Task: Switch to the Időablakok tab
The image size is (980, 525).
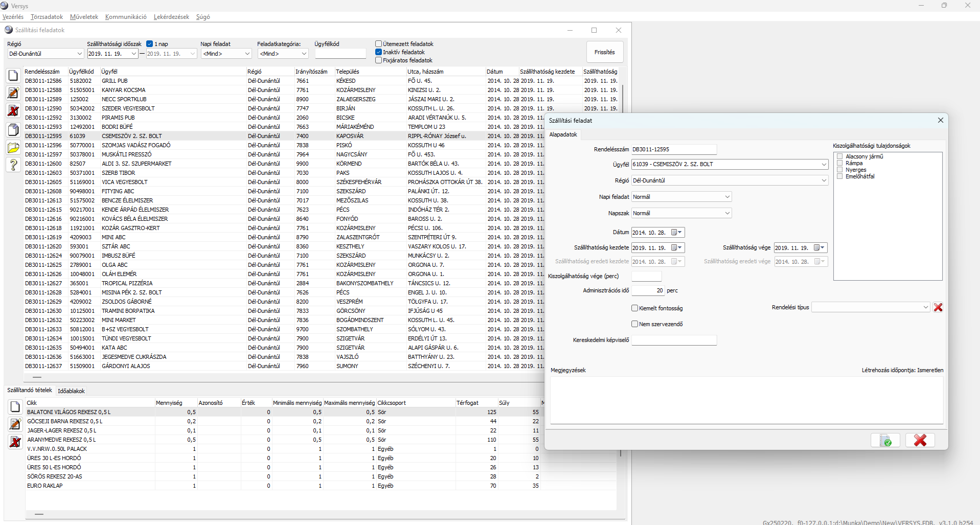Action: coord(71,391)
